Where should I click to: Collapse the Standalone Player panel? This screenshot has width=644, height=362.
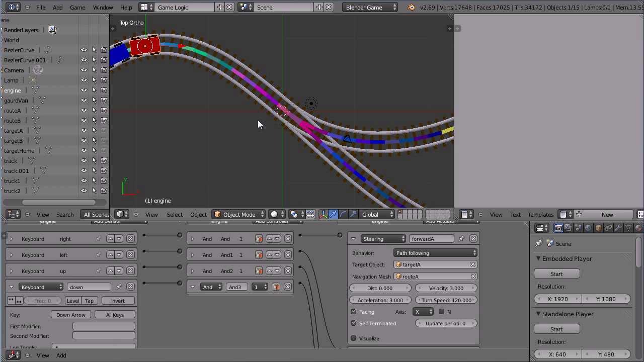538,314
